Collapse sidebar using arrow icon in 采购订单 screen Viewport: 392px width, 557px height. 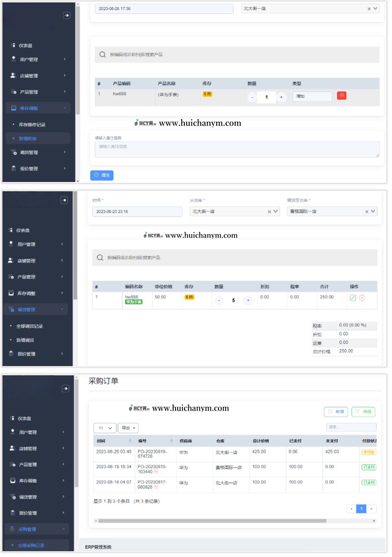[x=66, y=388]
